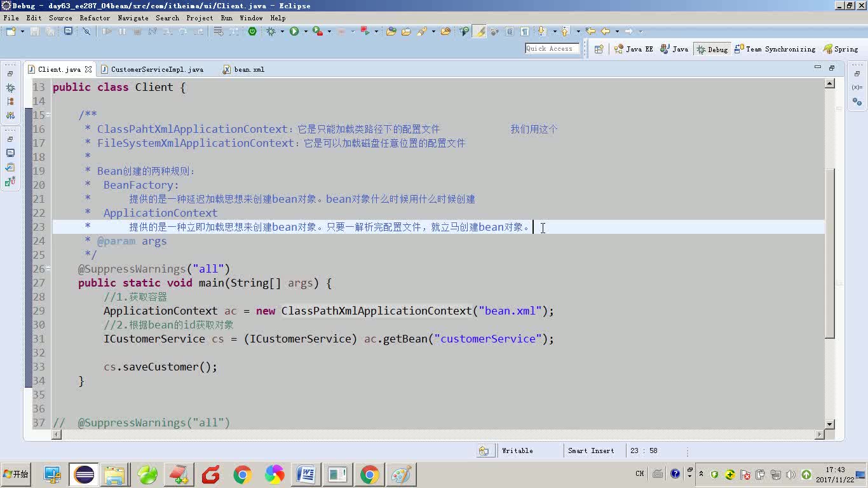This screenshot has height=488, width=868.
Task: Open the Window menu
Action: (x=251, y=18)
